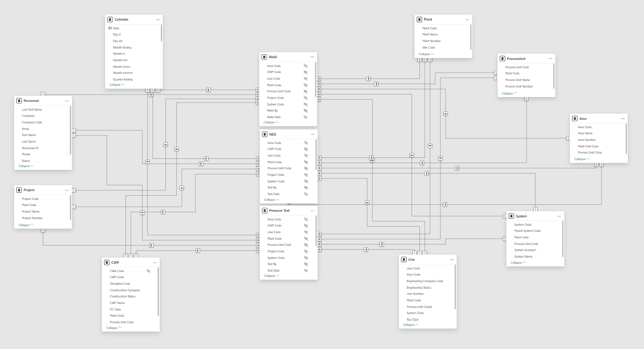This screenshot has width=644, height=349.
Task: Collapse the Pressure Test table
Action: pyautogui.click(x=271, y=276)
